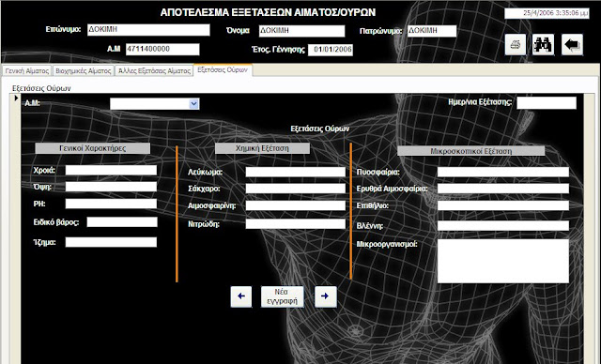Screen dimensions: 601x364
Task: Switch to the Γενική Αίματος tab
Action: [x=27, y=70]
